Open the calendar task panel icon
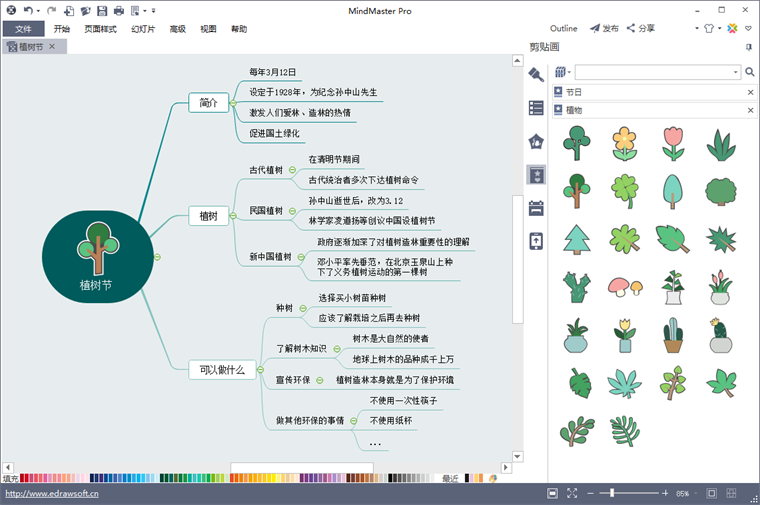 536,208
